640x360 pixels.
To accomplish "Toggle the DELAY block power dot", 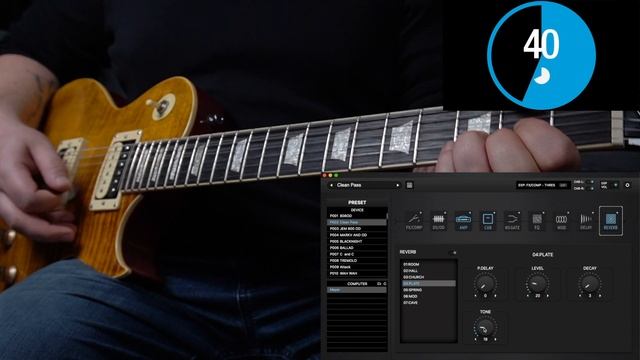I will click(593, 213).
